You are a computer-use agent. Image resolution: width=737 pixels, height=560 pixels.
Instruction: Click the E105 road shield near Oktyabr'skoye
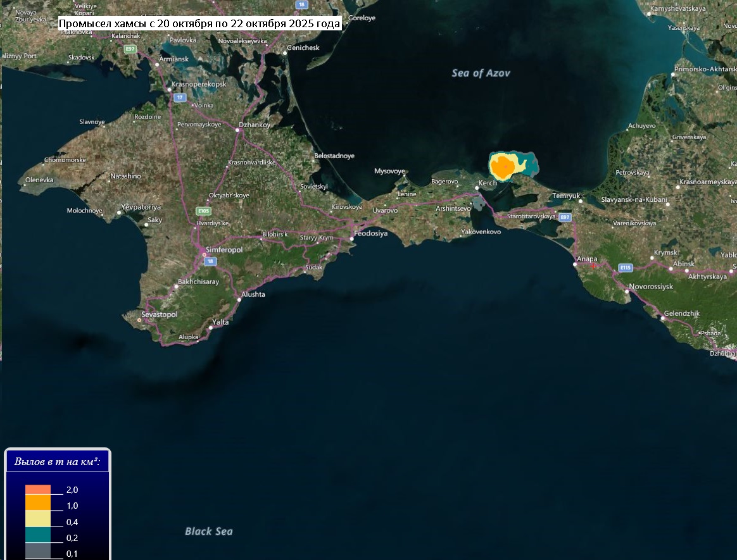coord(203,211)
